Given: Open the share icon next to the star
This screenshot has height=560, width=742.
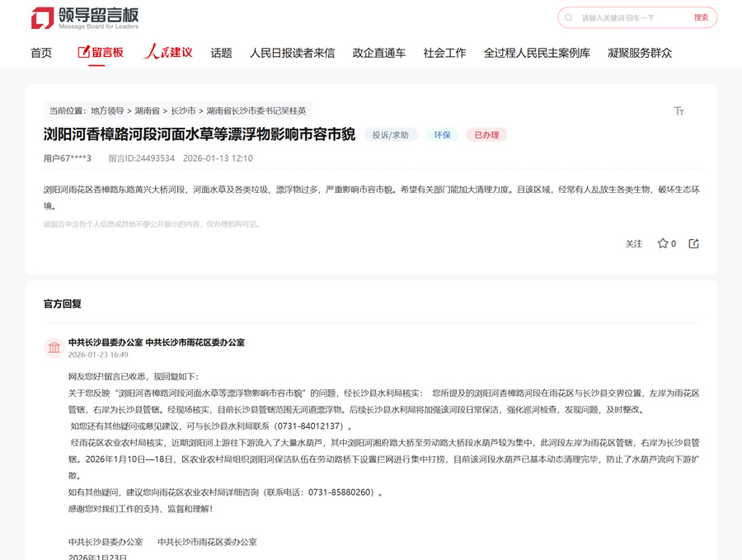Looking at the screenshot, I should (x=693, y=243).
